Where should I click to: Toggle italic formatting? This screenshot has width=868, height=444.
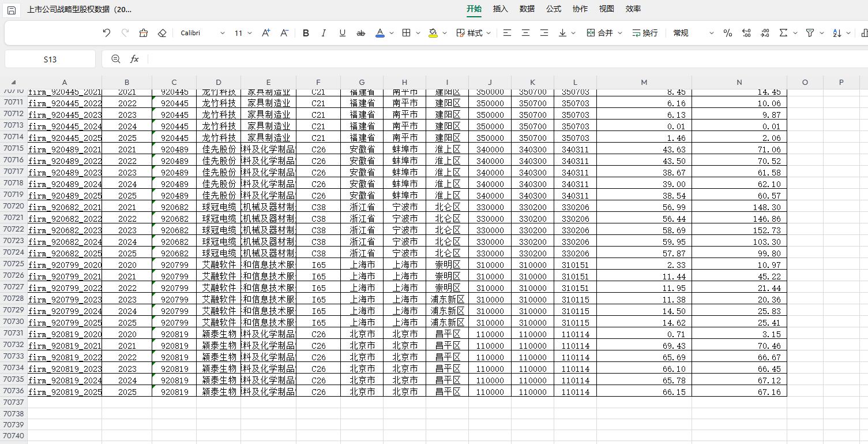(x=324, y=33)
